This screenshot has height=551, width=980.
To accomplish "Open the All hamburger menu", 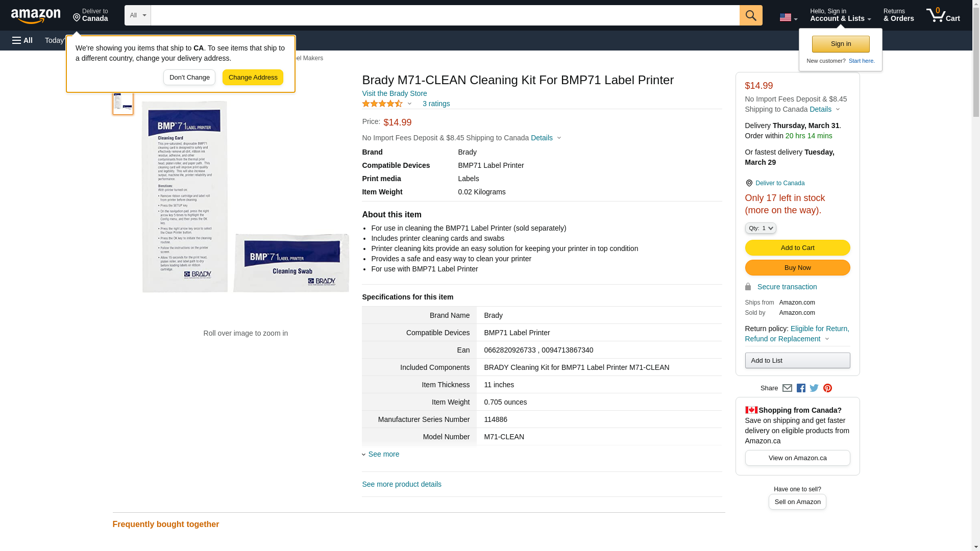I will [22, 40].
